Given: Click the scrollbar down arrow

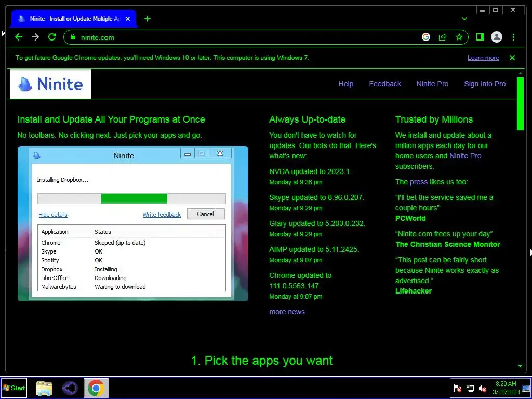Looking at the screenshot, I should click(x=520, y=366).
